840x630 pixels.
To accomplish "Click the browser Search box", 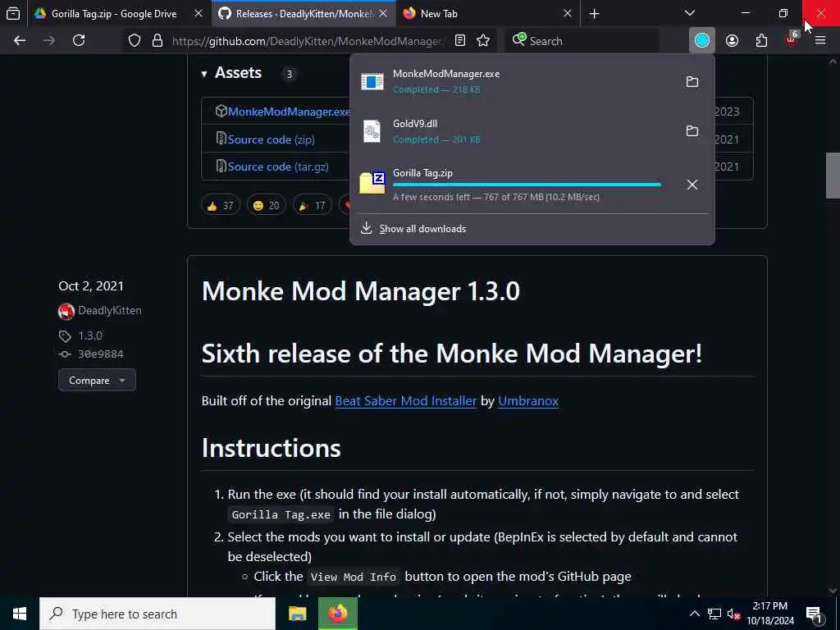I will tap(584, 41).
